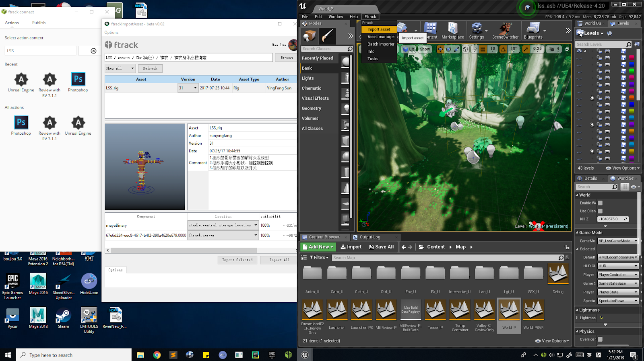Open the Window menu
The height and width of the screenshot is (361, 644).
[336, 16]
